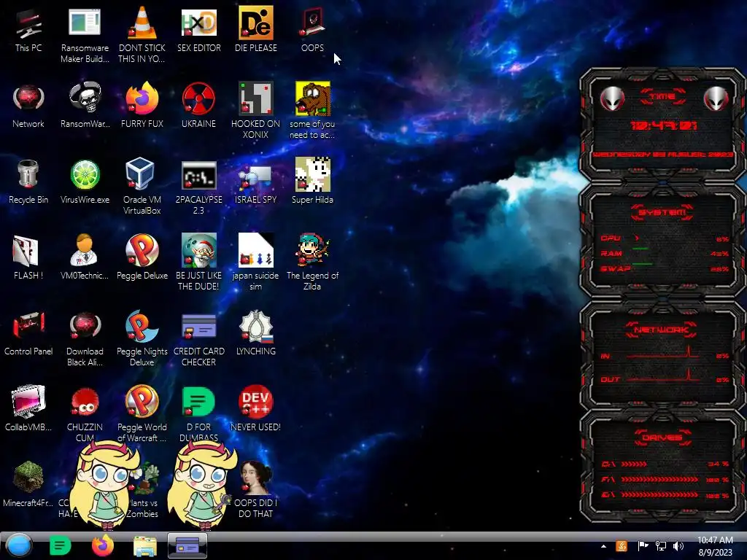The width and height of the screenshot is (747, 560).
Task: Select the BE JUST LIKE THE DUDE! icon
Action: [198, 250]
